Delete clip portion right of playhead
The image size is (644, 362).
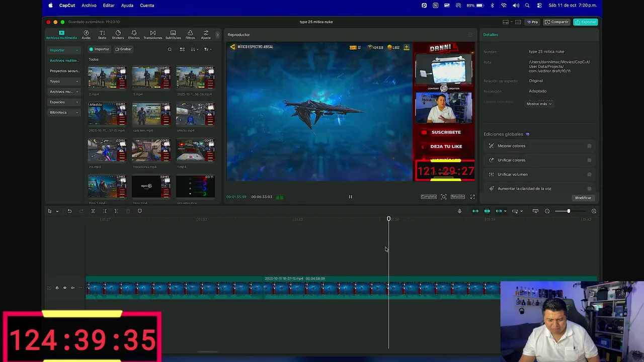[x=116, y=211]
